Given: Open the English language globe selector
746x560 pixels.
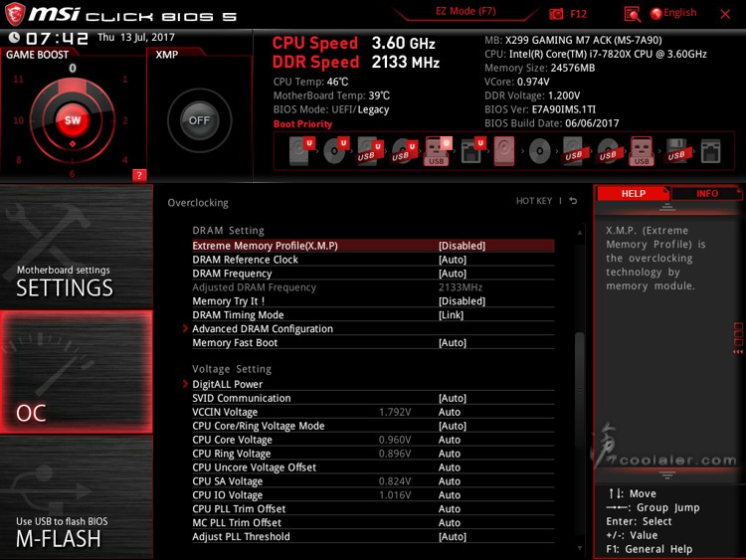Looking at the screenshot, I should point(673,13).
